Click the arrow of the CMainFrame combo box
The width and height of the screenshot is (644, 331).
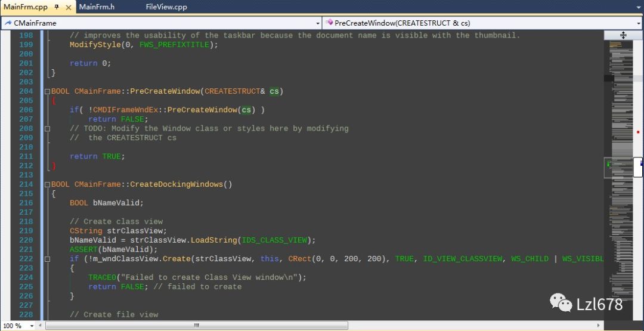(x=317, y=23)
